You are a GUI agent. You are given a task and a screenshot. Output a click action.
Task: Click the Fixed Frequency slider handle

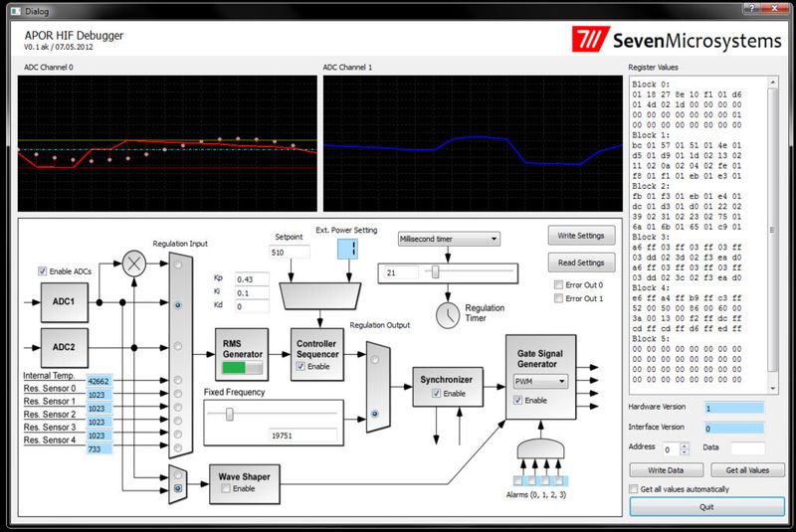point(230,415)
